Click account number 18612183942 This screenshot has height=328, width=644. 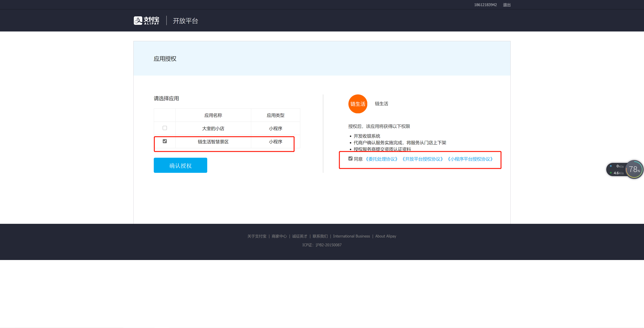tap(485, 5)
